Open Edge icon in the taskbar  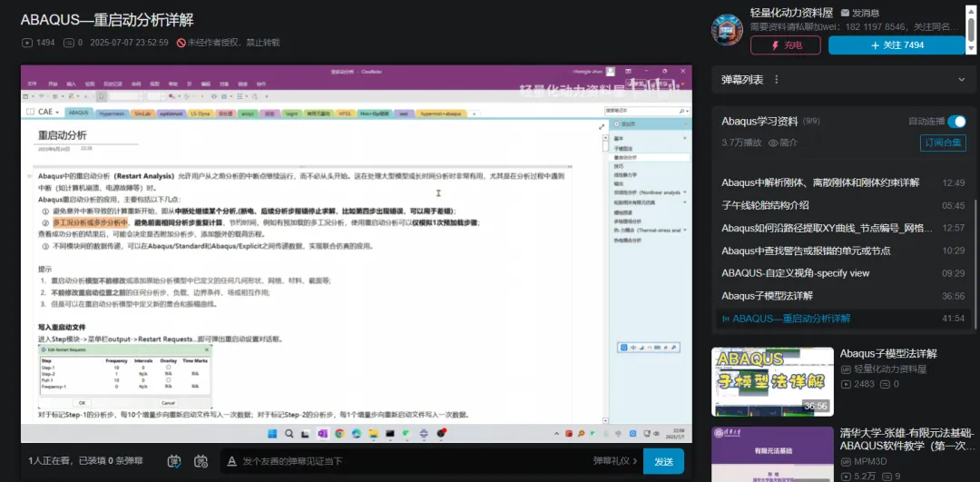coord(357,433)
